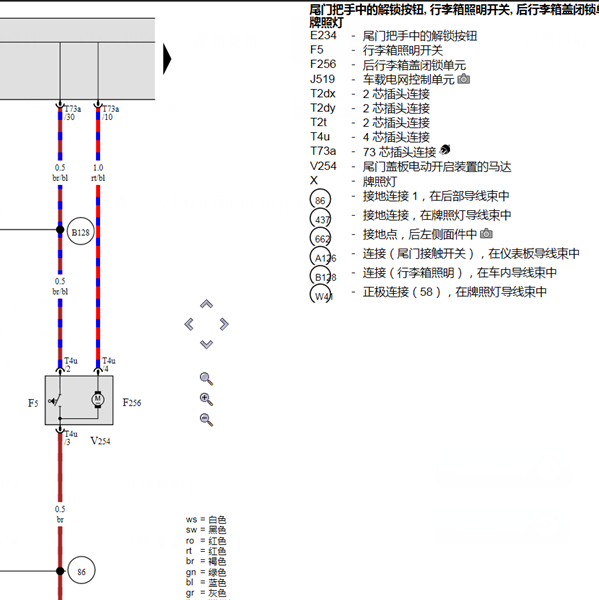Click the A126 circle symbol in the legend
The image size is (599, 600).
tap(321, 257)
